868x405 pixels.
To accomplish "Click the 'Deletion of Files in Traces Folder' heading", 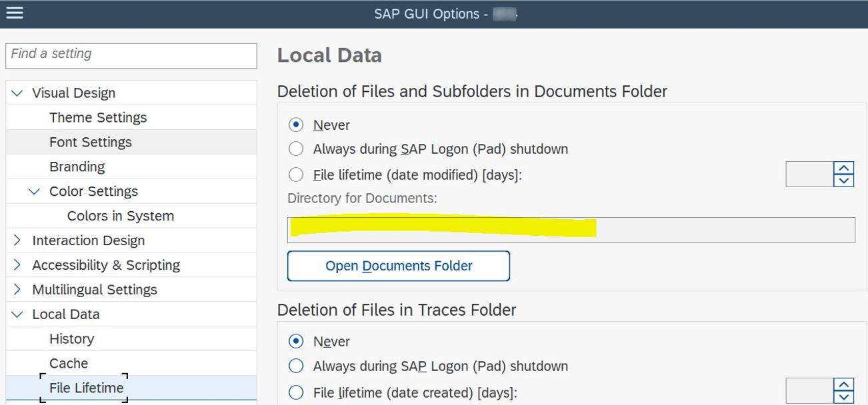I will click(397, 310).
